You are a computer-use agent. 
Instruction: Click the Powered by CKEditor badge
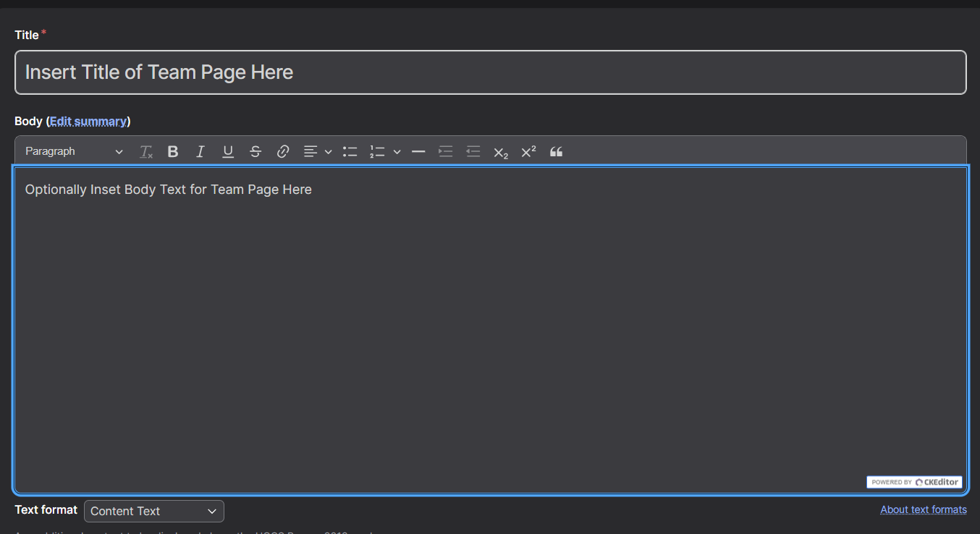[x=915, y=482]
